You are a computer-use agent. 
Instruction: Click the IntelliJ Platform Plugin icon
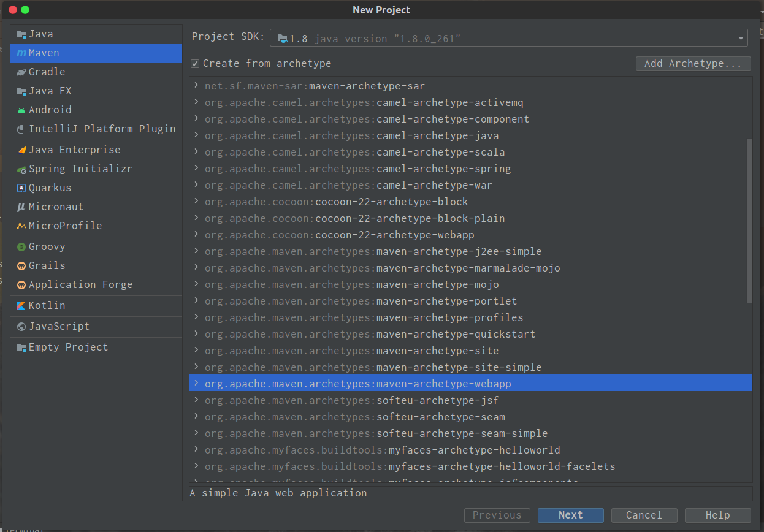tap(21, 129)
